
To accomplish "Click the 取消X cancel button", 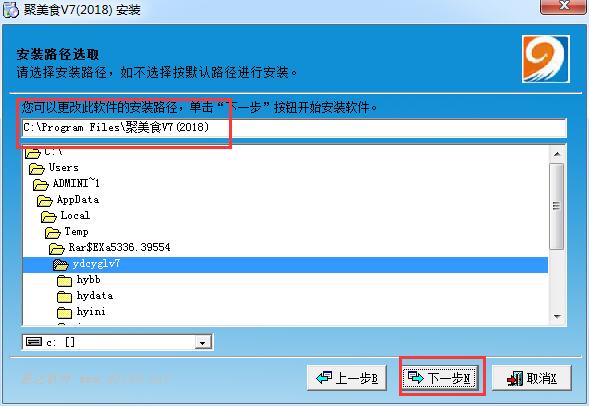I will click(x=532, y=378).
